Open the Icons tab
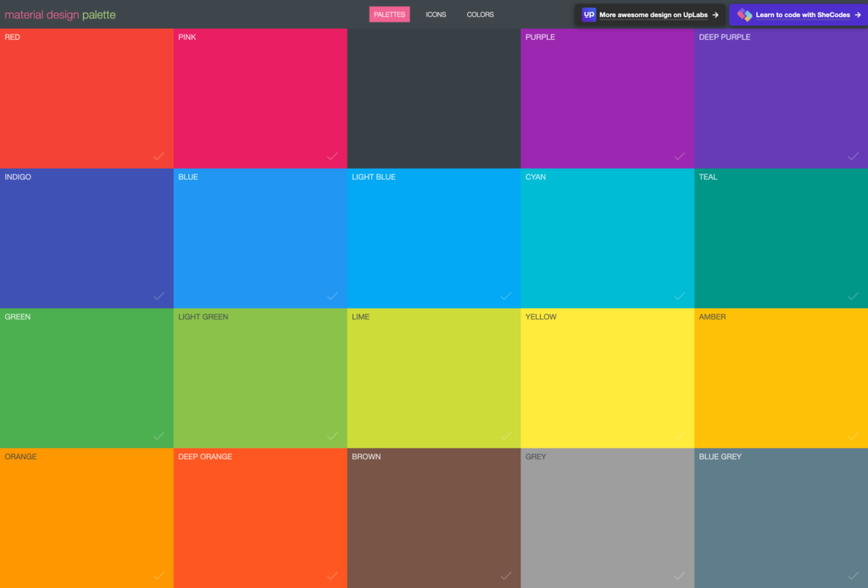 (436, 14)
